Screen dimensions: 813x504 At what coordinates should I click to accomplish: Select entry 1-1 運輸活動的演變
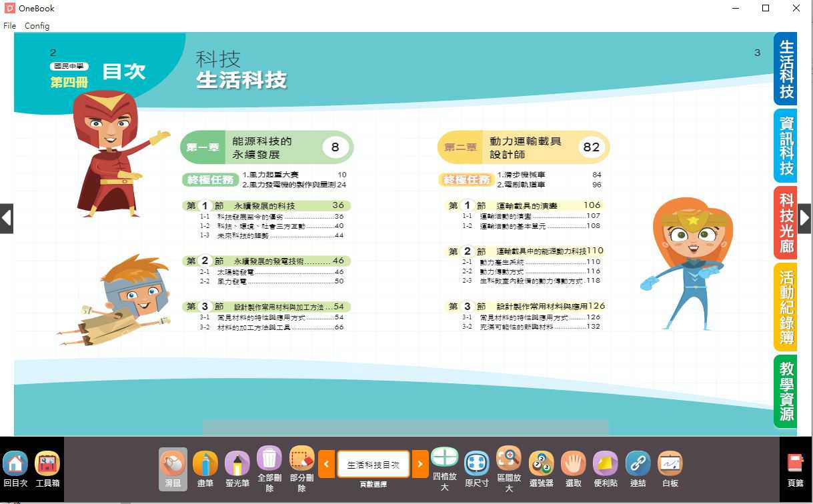(x=532, y=216)
